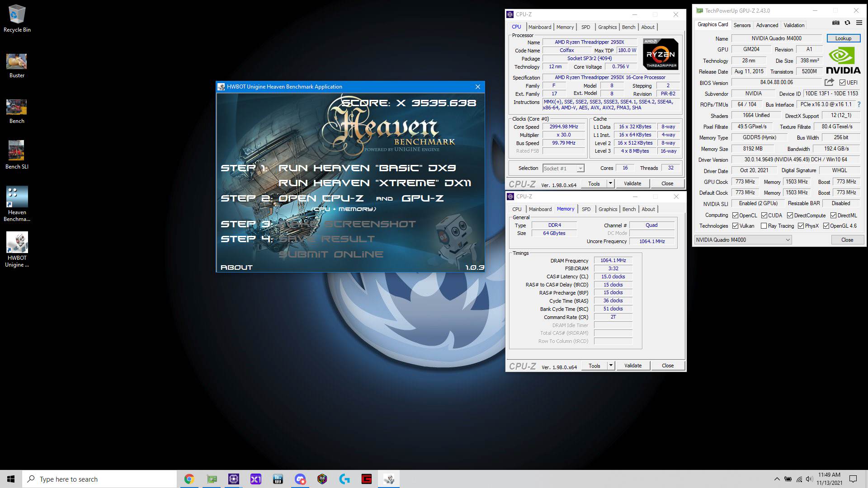Open the NVIDIA Quadro M4000 GPU selector dropdown
Screen dimensions: 868x488
[x=743, y=240]
